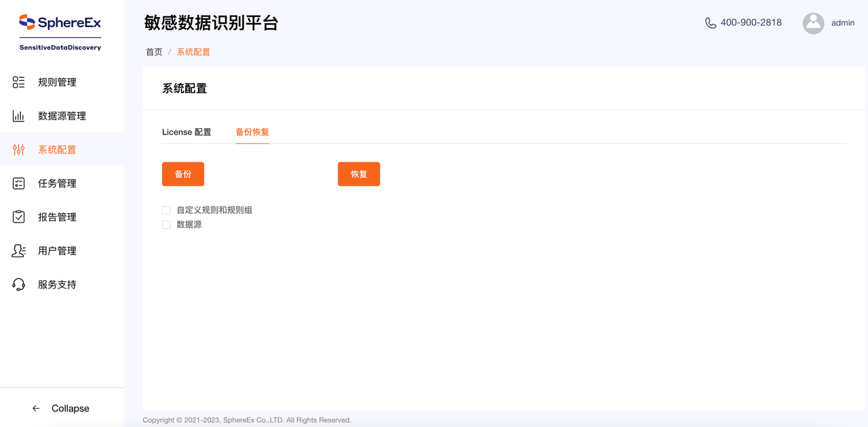Open 首页 from the breadcrumb
Screen dimensions: 868x427
pyautogui.click(x=153, y=51)
